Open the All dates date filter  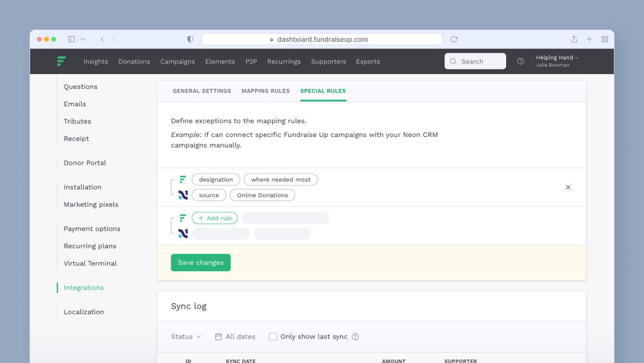(235, 337)
